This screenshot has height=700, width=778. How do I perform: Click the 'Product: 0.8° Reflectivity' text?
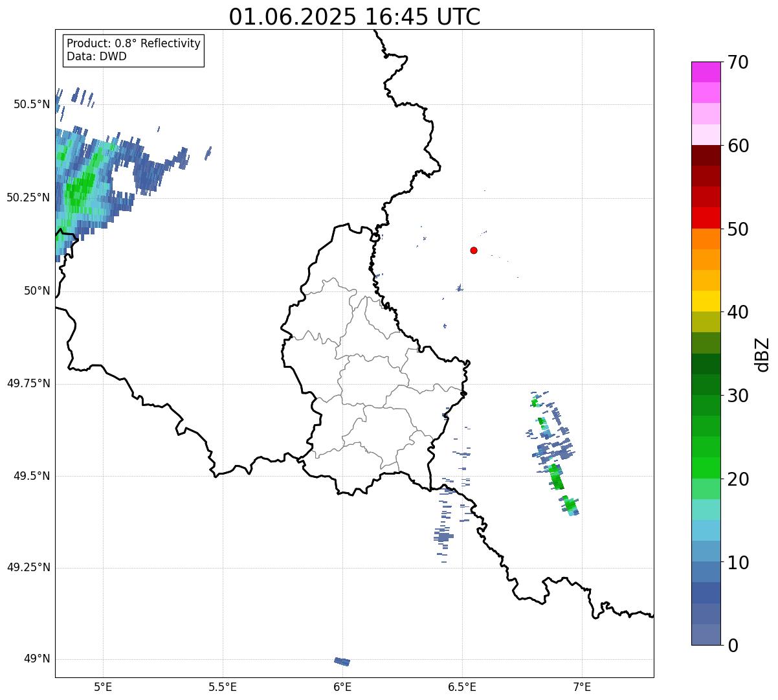pyautogui.click(x=134, y=43)
